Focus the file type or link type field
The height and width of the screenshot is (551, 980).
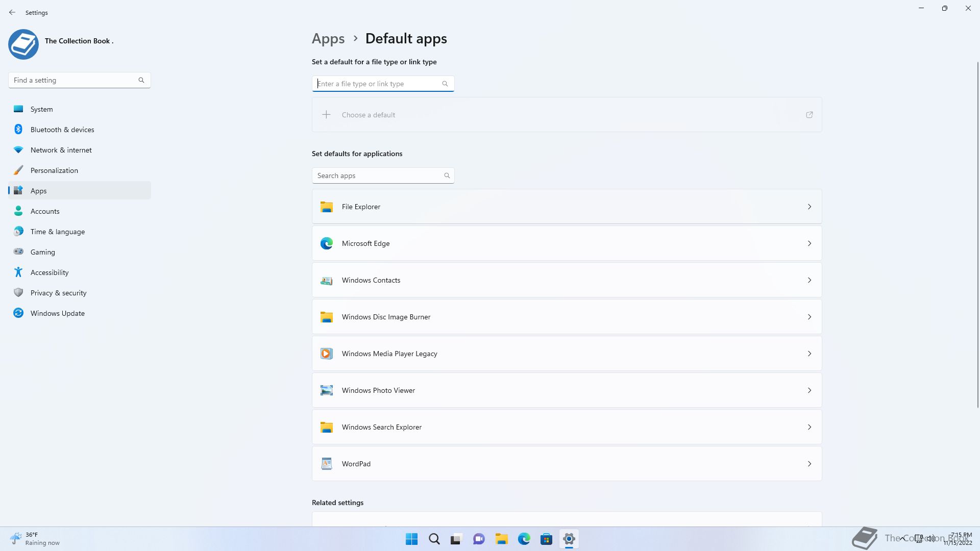[383, 84]
